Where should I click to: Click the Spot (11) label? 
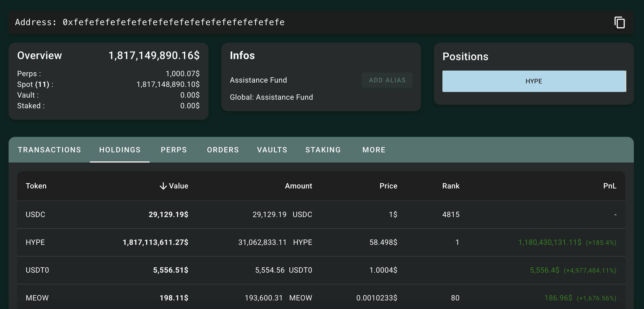35,84
